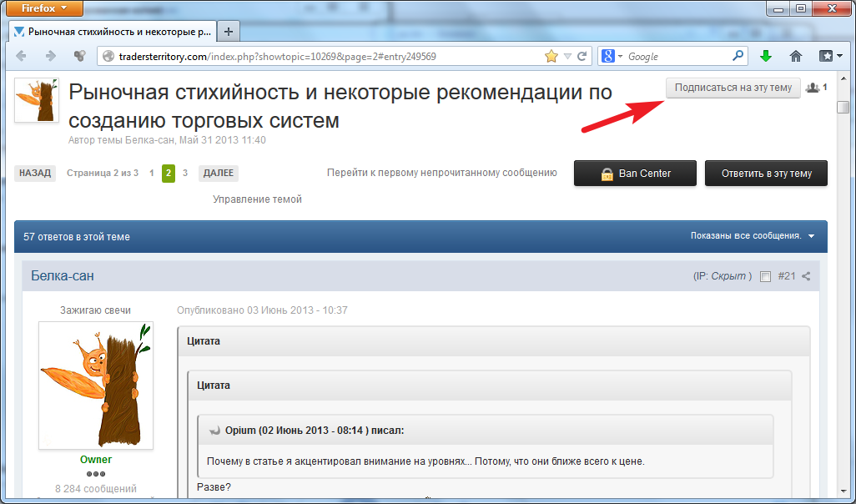Click the share icon next to #21
This screenshot has height=504, width=856.
806,276
